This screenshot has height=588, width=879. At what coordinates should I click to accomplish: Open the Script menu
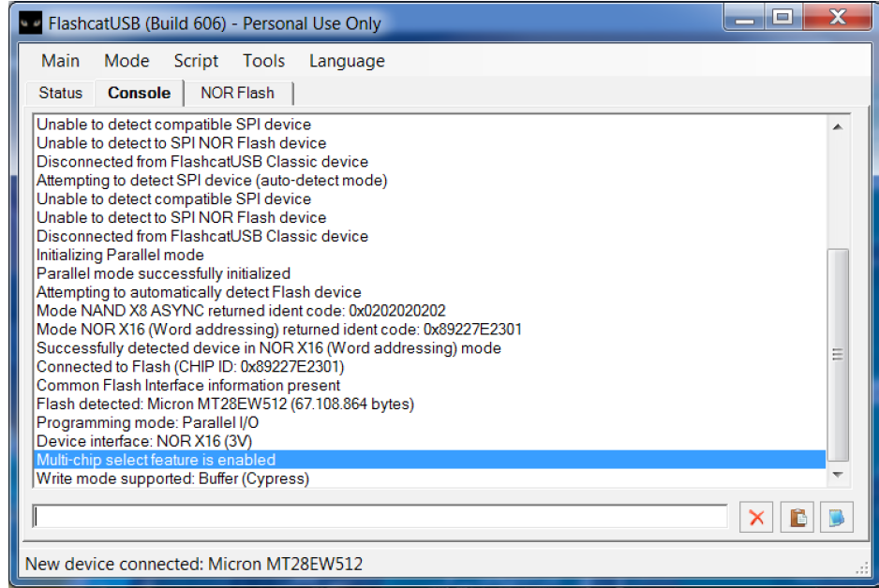[x=196, y=61]
